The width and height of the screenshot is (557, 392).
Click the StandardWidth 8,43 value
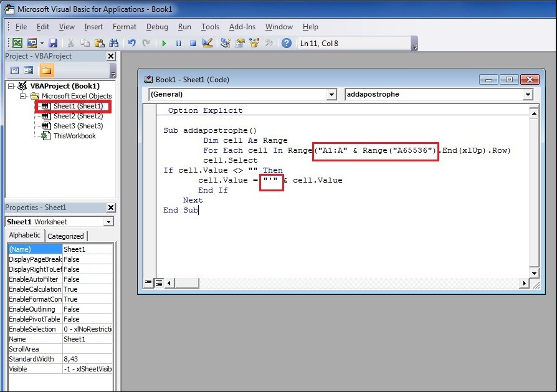88,359
